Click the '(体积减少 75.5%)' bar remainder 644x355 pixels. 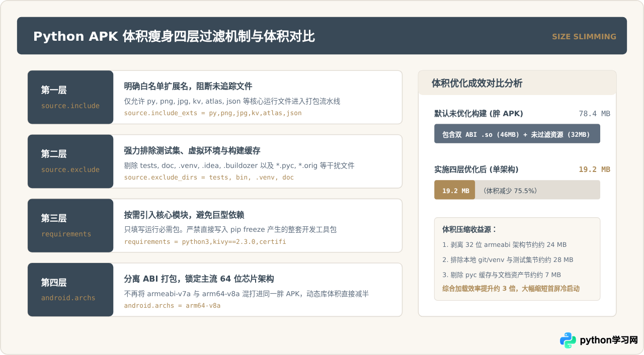pos(537,190)
